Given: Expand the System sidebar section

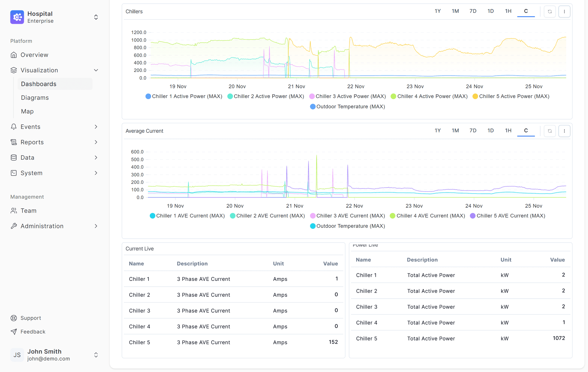Looking at the screenshot, I should coord(96,173).
